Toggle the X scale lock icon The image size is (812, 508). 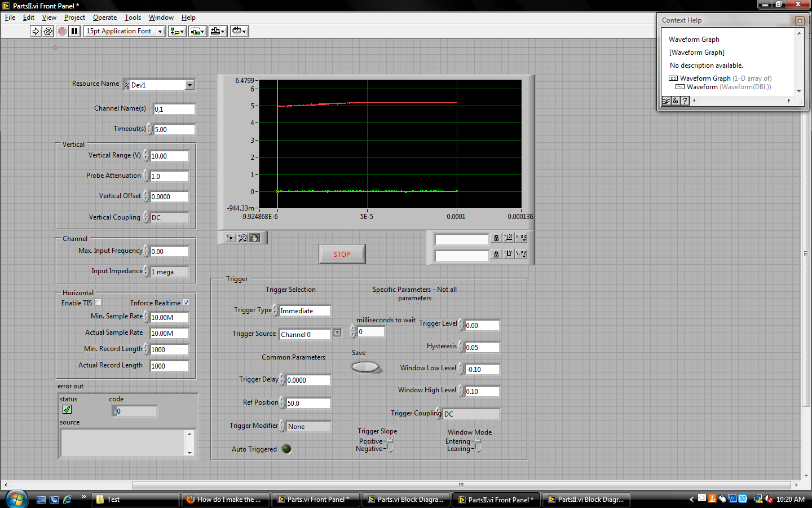coord(496,238)
